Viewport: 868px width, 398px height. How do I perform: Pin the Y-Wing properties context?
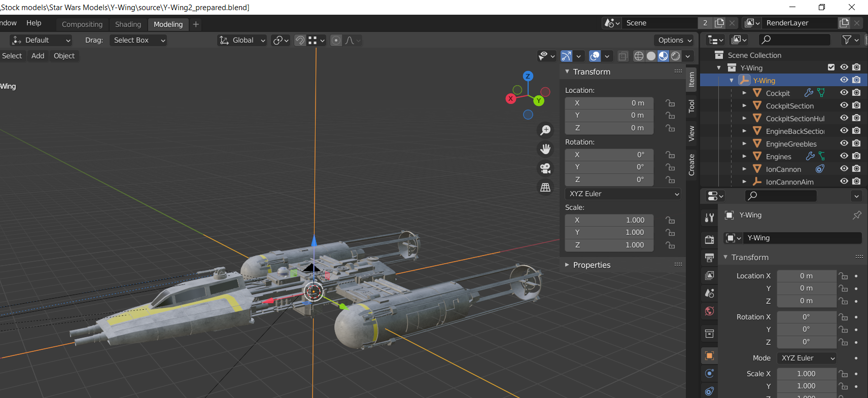pyautogui.click(x=857, y=215)
